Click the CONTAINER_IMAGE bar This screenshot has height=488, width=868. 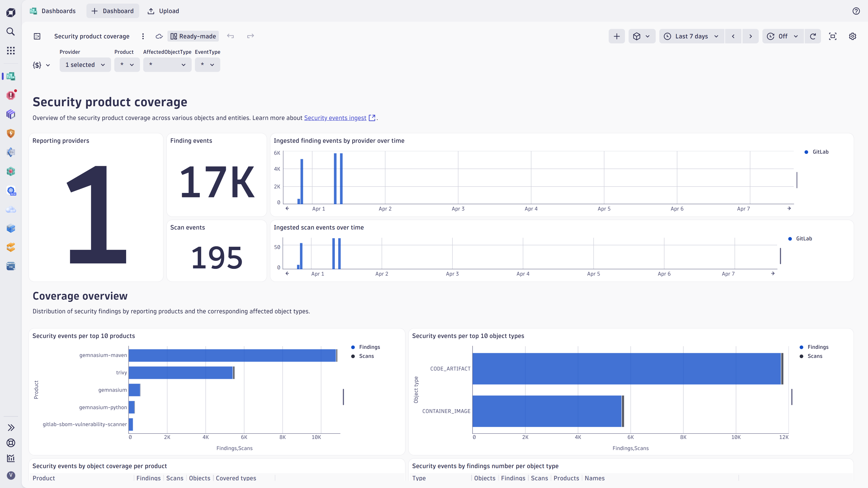(x=547, y=411)
